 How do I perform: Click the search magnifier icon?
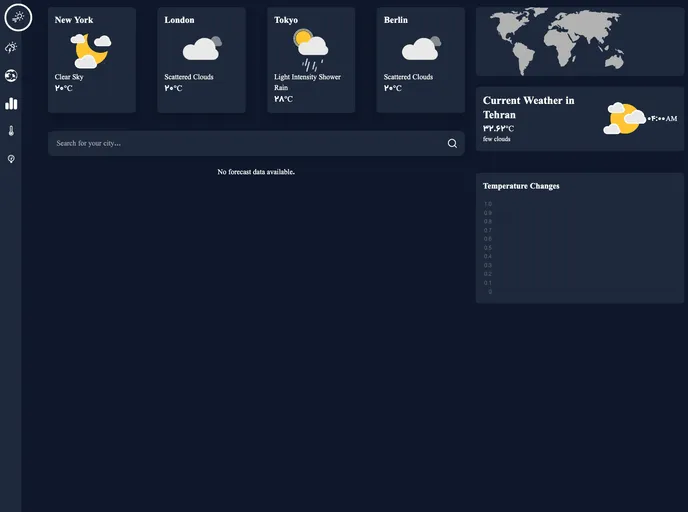(452, 143)
